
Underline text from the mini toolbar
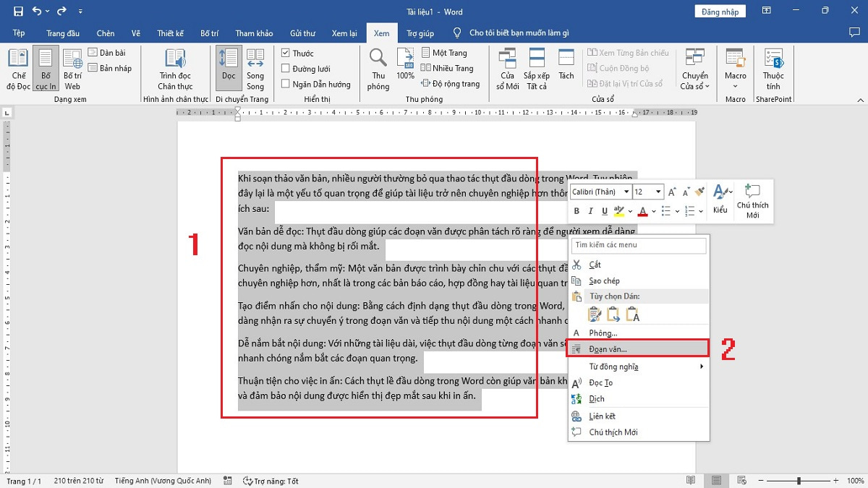coord(605,211)
